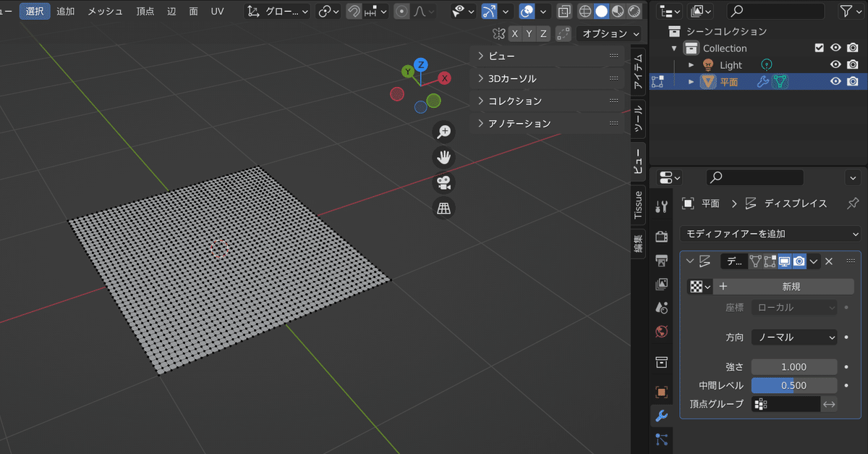
Task: Open the 追加 menu
Action: tap(65, 12)
